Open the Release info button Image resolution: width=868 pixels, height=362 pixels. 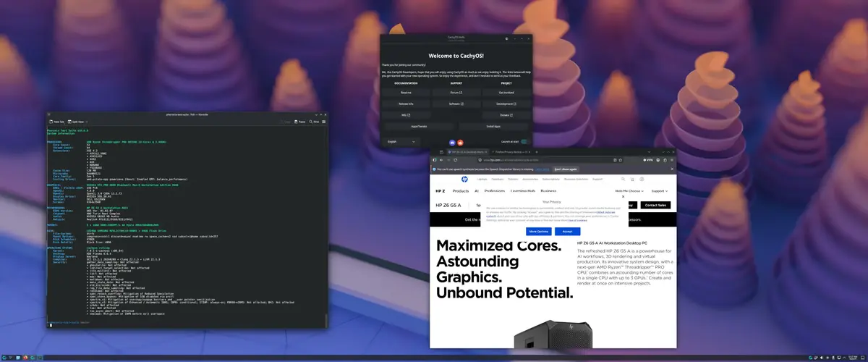coord(406,104)
